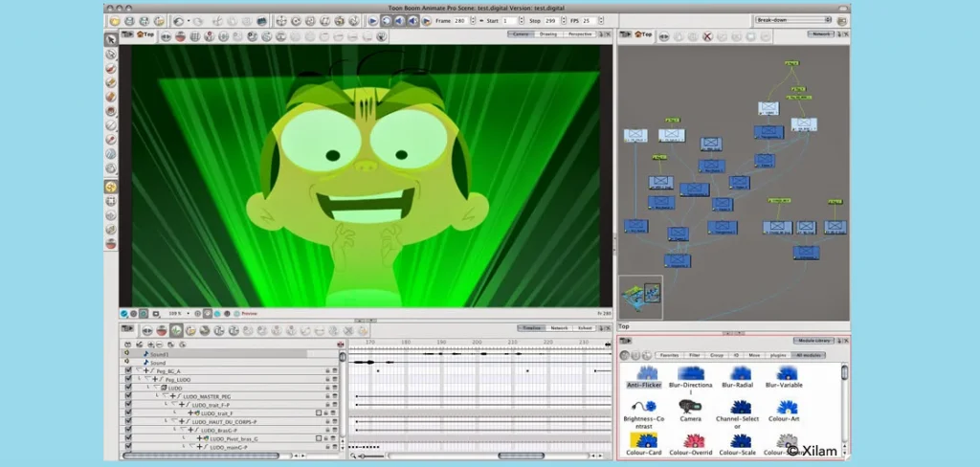This screenshot has width=980, height=467.
Task: Click the Redo arrow icon
Action: click(x=198, y=21)
